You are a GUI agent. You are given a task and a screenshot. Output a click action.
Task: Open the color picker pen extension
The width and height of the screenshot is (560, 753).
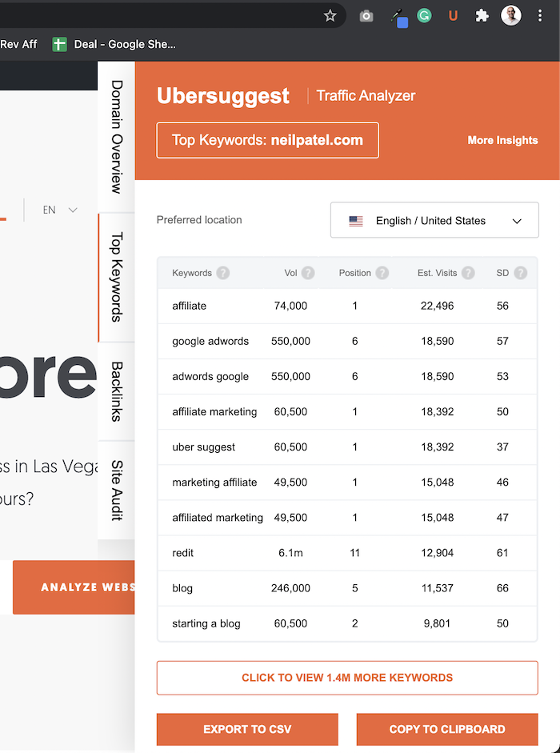click(398, 18)
